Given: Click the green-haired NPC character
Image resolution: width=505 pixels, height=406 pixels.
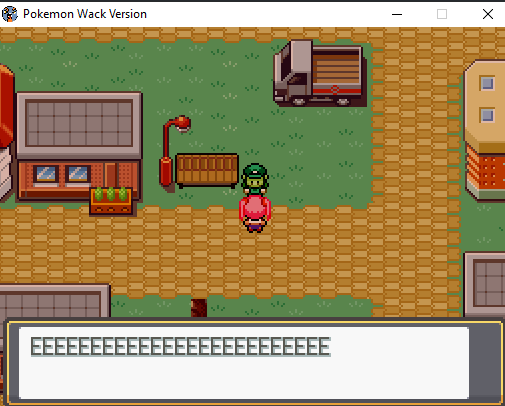Looking at the screenshot, I should coord(255,179).
